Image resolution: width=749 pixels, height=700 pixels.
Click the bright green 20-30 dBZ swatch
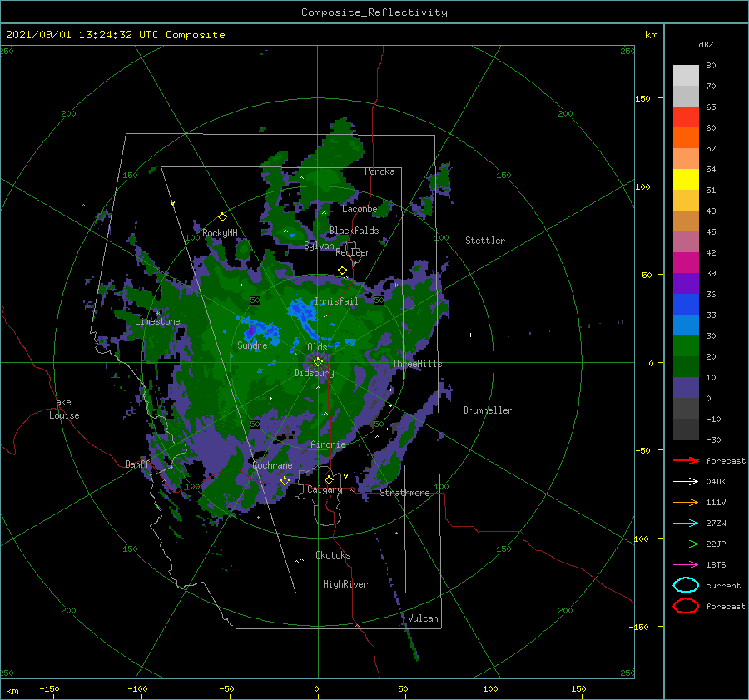(686, 346)
